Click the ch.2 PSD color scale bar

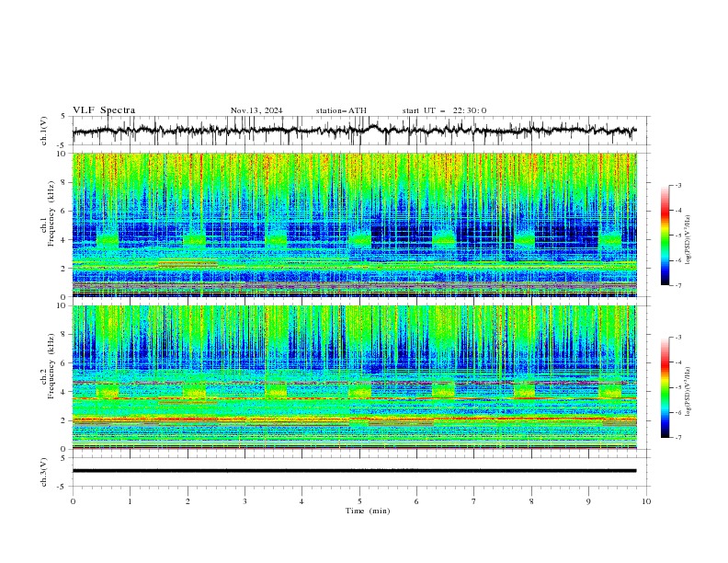click(665, 387)
